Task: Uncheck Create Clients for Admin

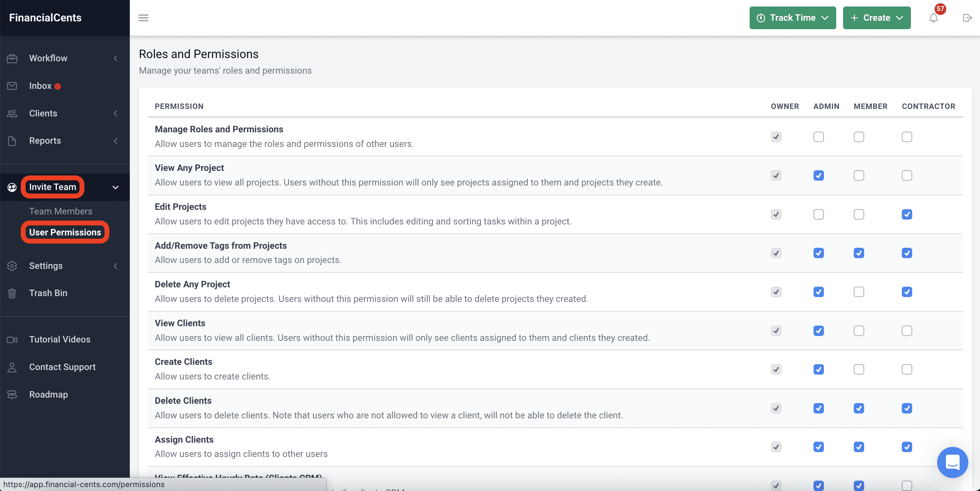Action: pyautogui.click(x=818, y=370)
